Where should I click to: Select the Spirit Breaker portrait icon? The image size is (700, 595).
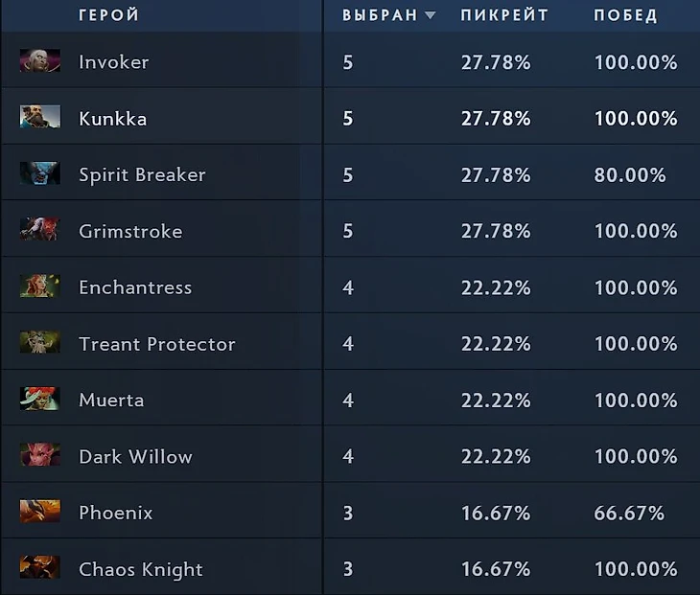coord(39,174)
